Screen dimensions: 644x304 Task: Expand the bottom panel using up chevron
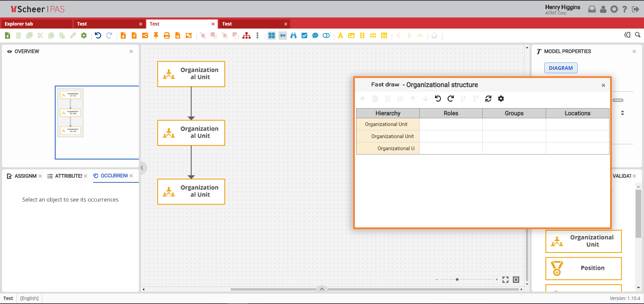(x=322, y=289)
